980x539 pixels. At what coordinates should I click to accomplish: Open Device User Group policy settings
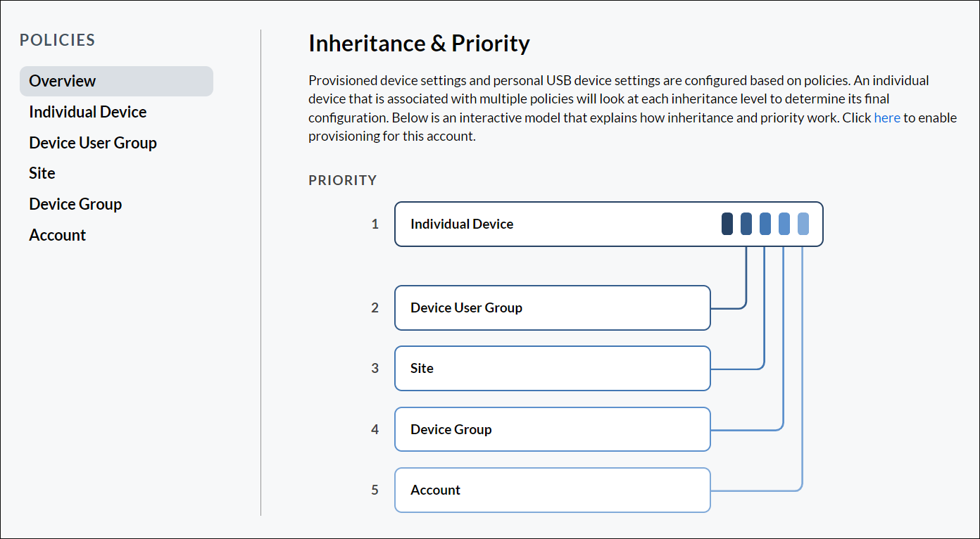[x=92, y=142]
